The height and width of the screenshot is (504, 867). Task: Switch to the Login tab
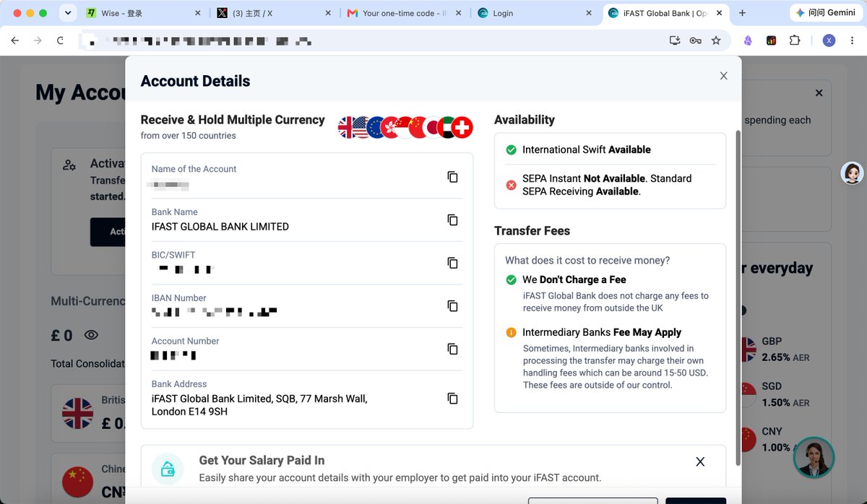(535, 13)
